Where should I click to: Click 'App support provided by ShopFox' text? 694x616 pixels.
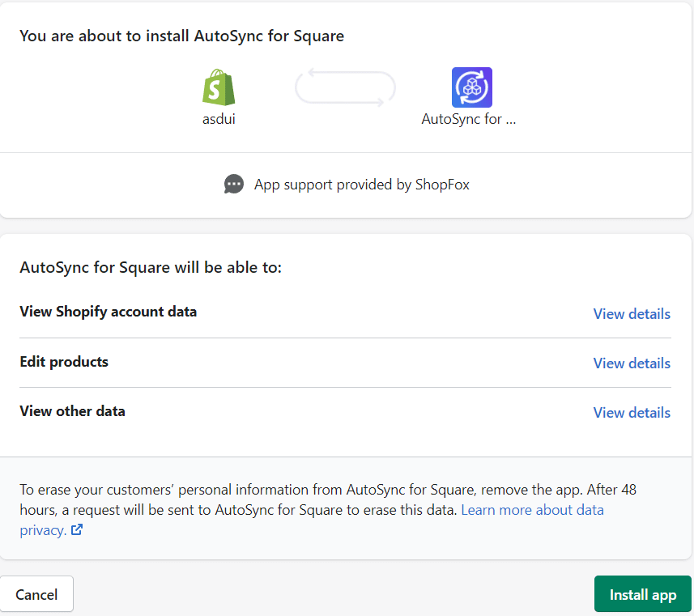point(362,185)
